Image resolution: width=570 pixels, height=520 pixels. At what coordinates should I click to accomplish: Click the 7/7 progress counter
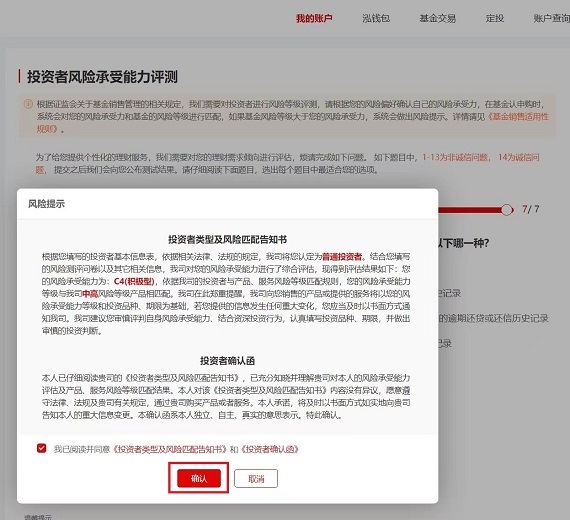pos(531,209)
